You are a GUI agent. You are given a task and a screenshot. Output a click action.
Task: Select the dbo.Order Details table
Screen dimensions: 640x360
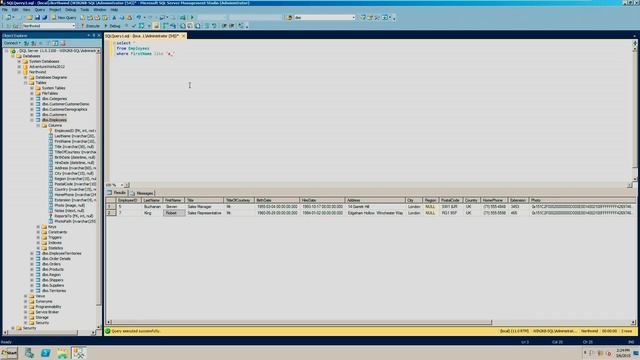pyautogui.click(x=56, y=259)
